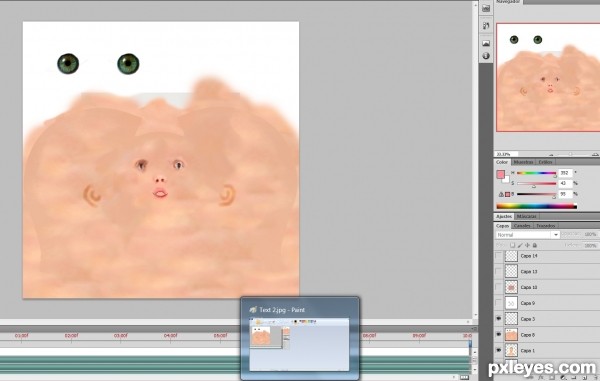
Task: Click the hue value input field
Action: pyautogui.click(x=565, y=173)
